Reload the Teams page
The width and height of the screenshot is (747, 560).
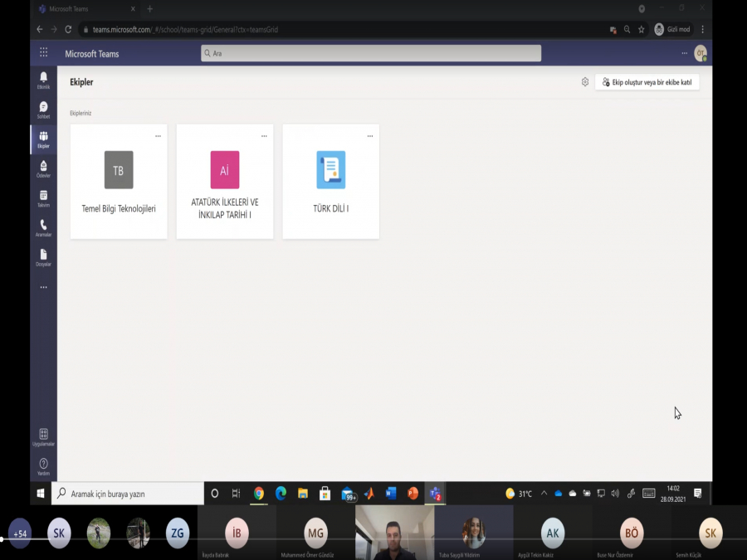[x=68, y=30]
